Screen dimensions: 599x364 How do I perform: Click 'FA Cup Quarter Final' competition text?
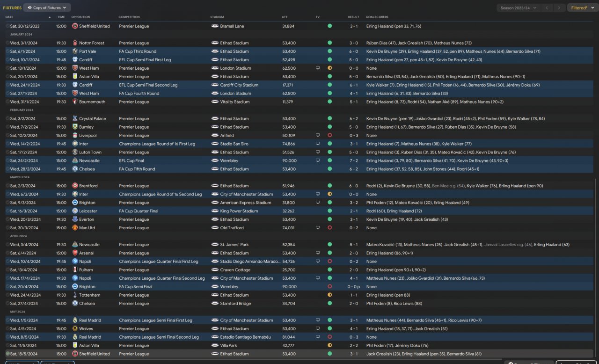(x=139, y=211)
